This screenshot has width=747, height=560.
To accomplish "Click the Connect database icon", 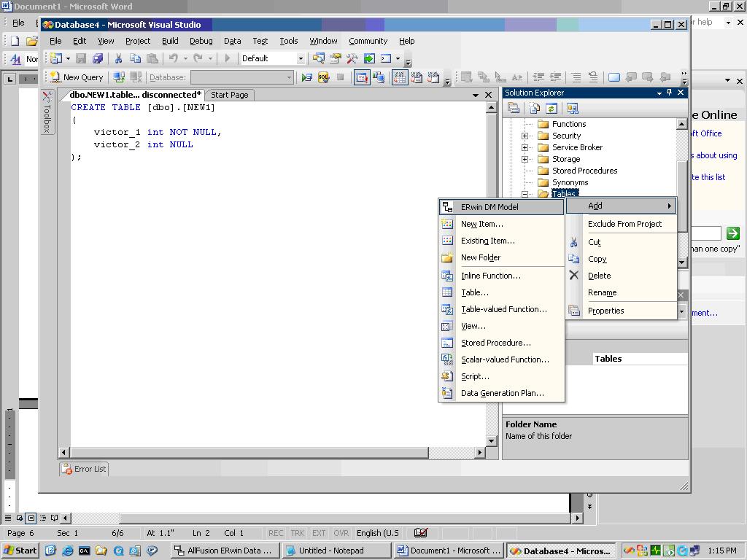I will [119, 77].
